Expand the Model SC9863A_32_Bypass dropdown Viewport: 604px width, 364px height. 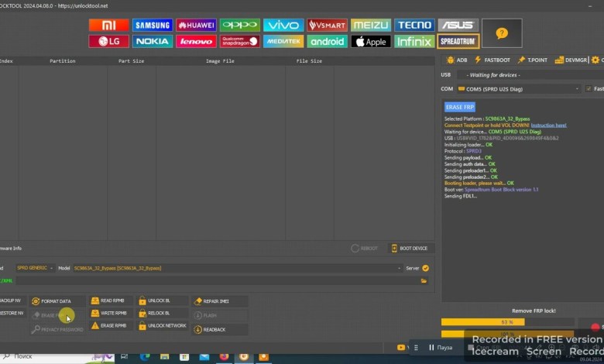396,268
